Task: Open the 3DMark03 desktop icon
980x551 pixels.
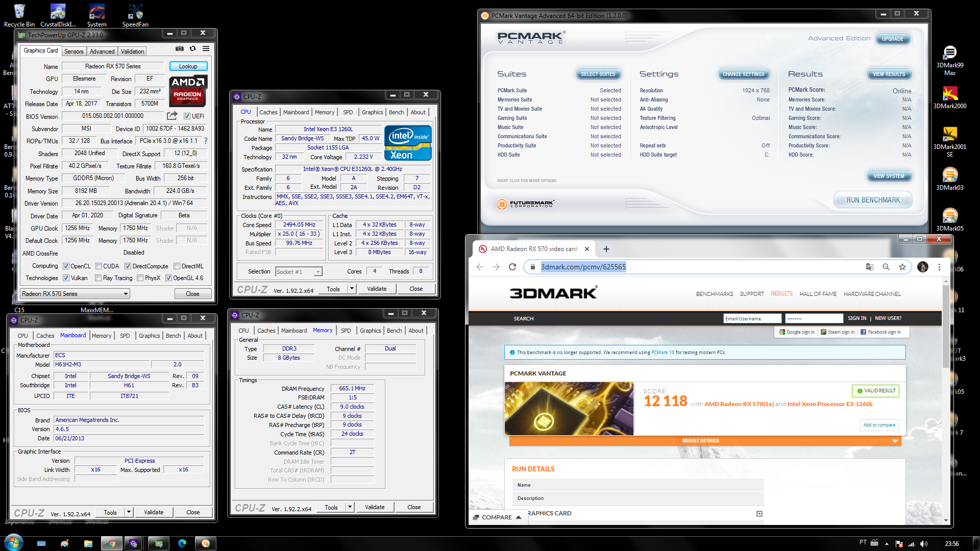Action: tap(950, 179)
